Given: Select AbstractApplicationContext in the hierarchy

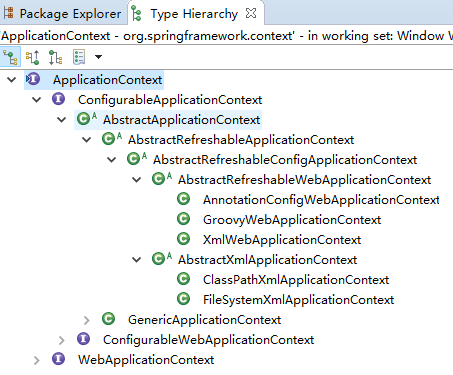Looking at the screenshot, I should click(x=181, y=120).
